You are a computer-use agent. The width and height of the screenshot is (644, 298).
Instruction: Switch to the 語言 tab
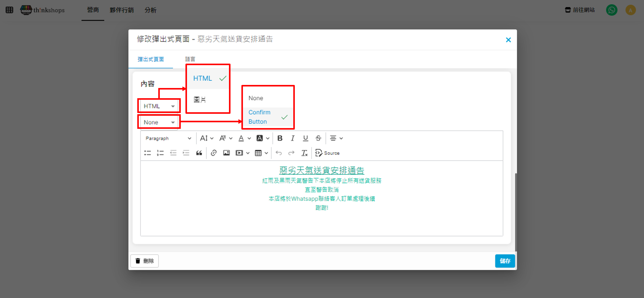click(190, 59)
